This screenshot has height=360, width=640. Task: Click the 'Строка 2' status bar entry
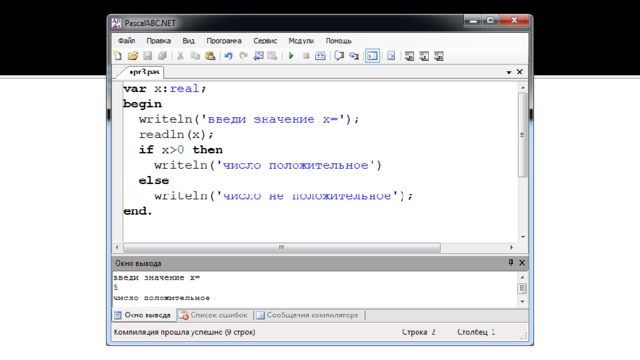coord(419,332)
